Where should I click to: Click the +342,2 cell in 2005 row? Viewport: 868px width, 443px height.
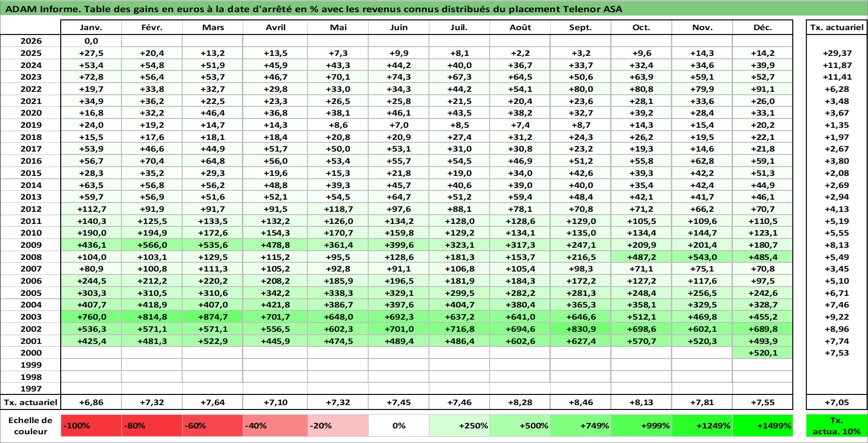point(275,293)
